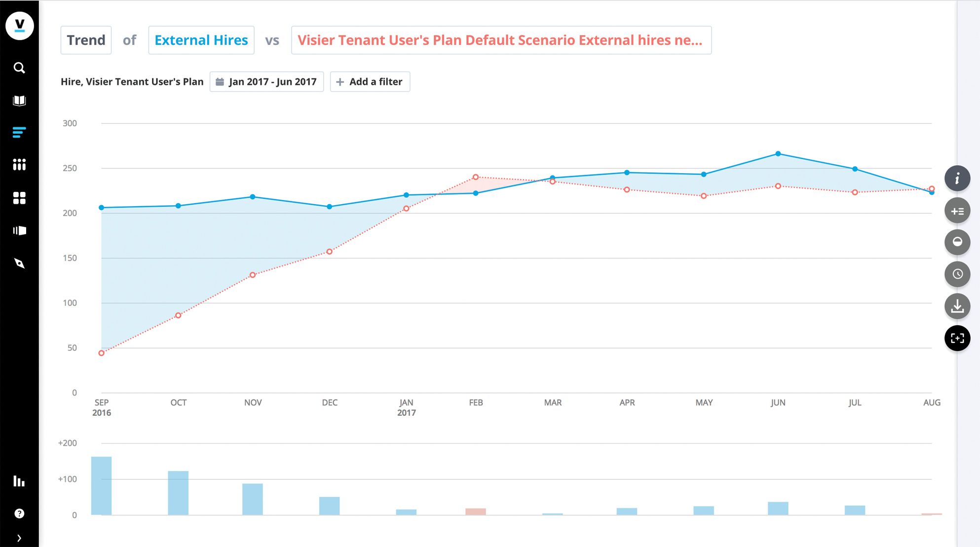Open the Plan Default Scenario comparison selector
The width and height of the screenshot is (980, 547).
(501, 40)
